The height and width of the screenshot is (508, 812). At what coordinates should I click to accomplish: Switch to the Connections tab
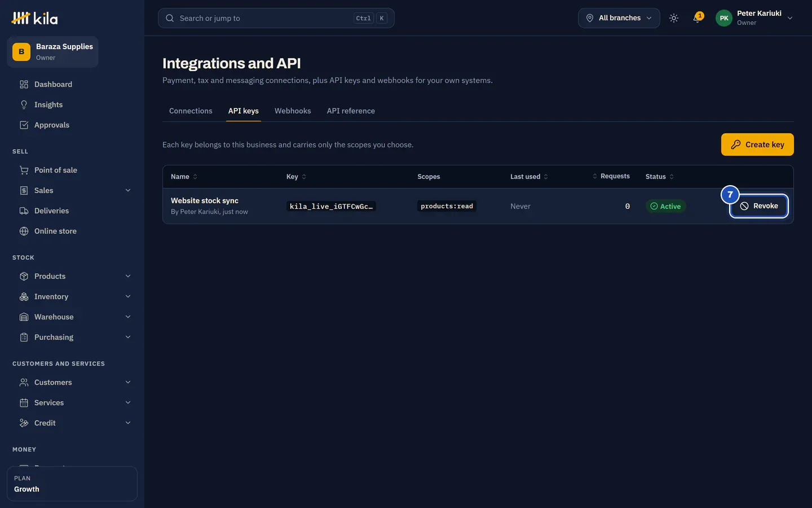pyautogui.click(x=191, y=111)
